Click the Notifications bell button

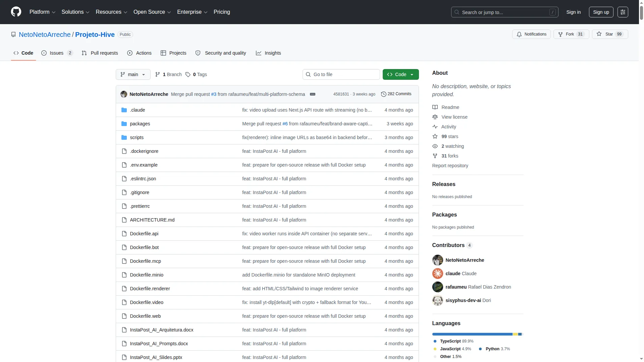(531, 34)
